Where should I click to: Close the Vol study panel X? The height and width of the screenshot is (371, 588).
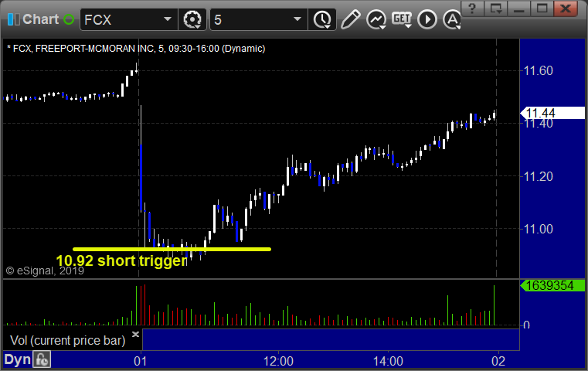(x=135, y=334)
